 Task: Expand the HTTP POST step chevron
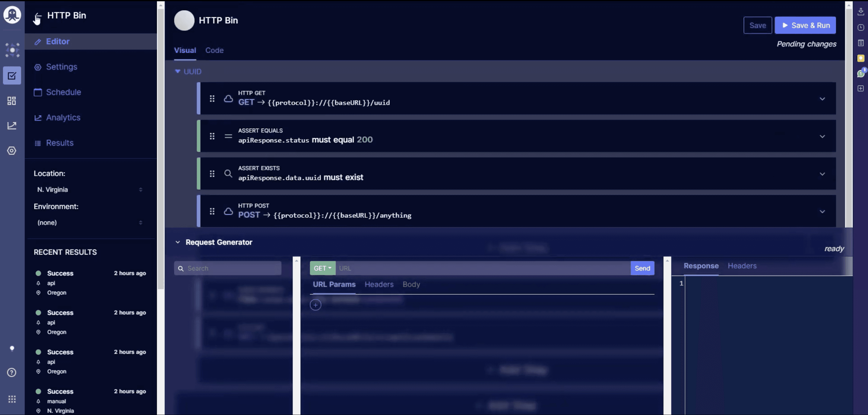point(822,211)
